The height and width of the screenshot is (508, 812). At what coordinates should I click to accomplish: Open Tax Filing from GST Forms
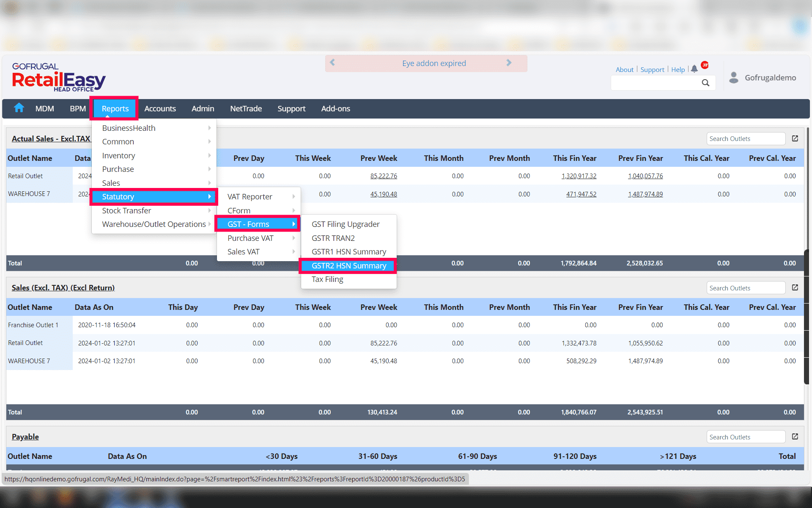pos(327,279)
